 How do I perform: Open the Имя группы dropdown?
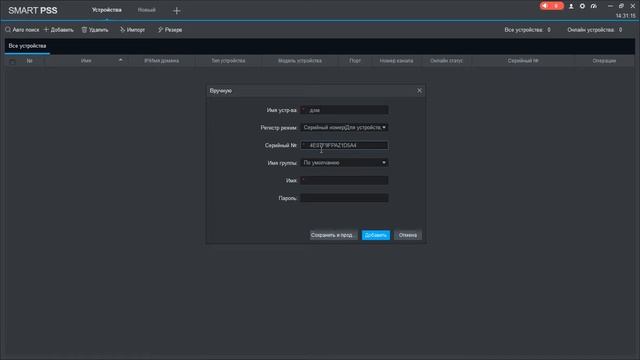(344, 163)
